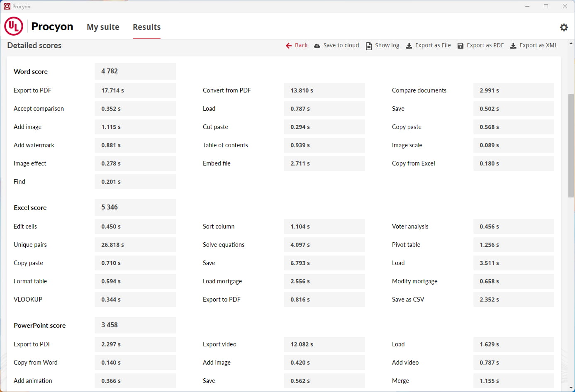Click the UL logo icon
The width and height of the screenshot is (575, 392).
(13, 26)
